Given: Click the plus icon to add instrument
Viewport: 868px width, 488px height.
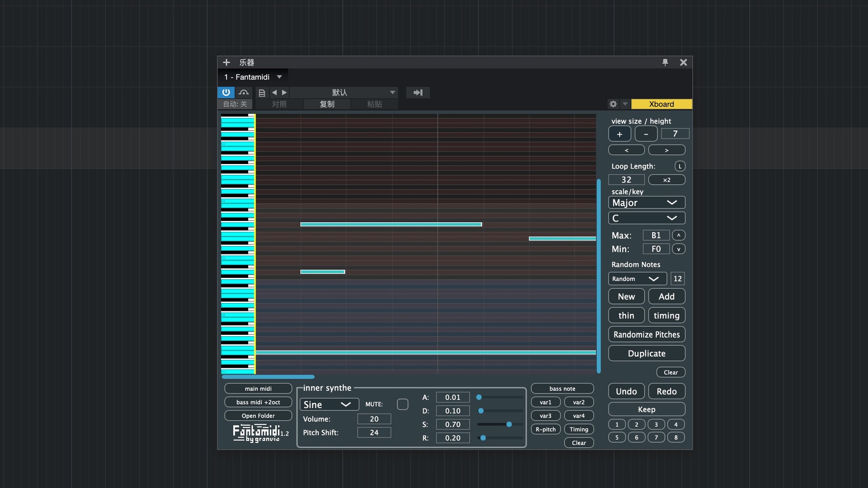Looking at the screenshot, I should [226, 62].
